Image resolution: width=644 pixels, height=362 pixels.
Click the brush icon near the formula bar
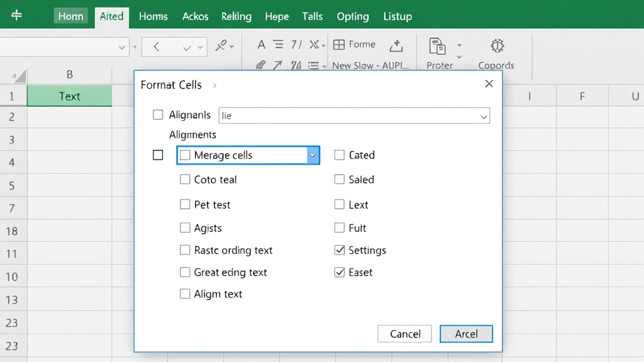point(260,65)
